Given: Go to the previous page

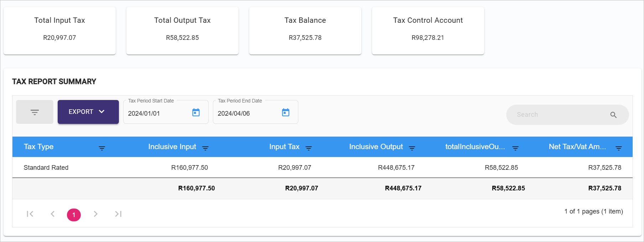Looking at the screenshot, I should [x=53, y=214].
